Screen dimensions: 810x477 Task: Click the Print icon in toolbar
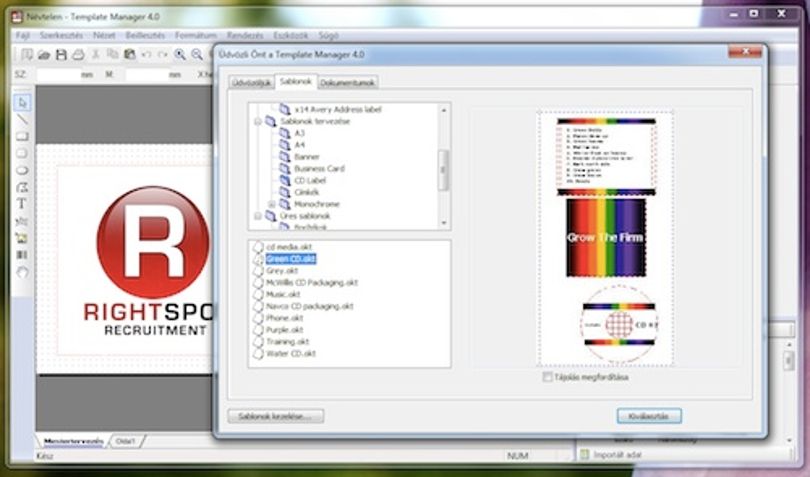(x=78, y=54)
